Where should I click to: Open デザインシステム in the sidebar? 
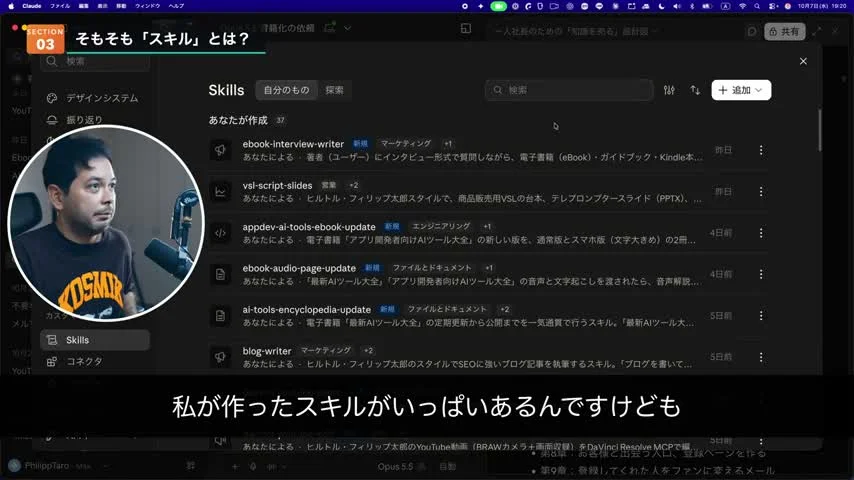click(95, 98)
